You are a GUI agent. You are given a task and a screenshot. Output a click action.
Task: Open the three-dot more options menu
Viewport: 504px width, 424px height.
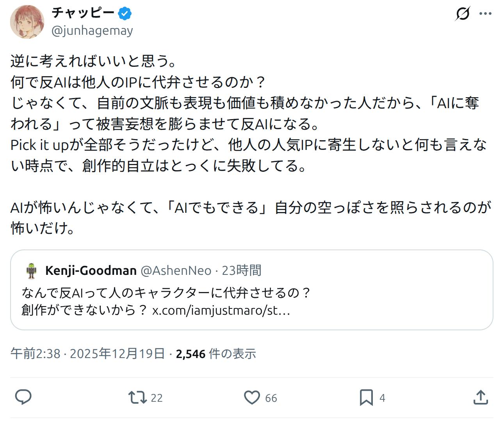click(485, 14)
